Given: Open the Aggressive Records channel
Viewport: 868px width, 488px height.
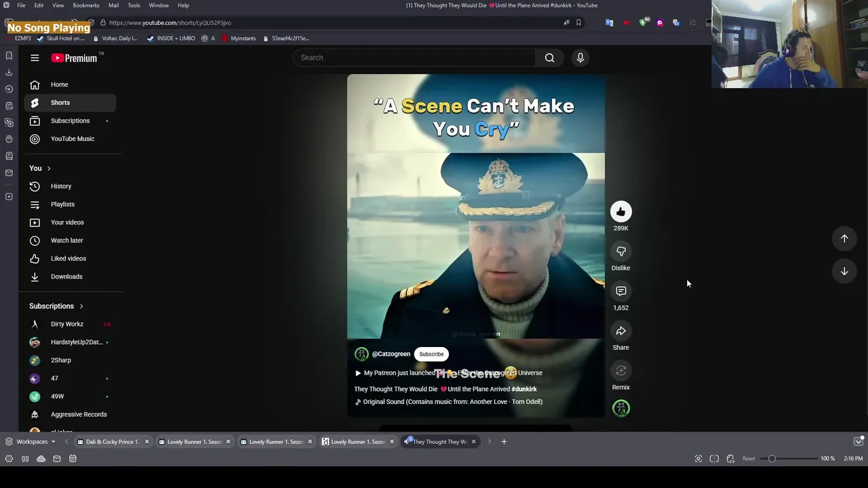Looking at the screenshot, I should [x=70, y=414].
